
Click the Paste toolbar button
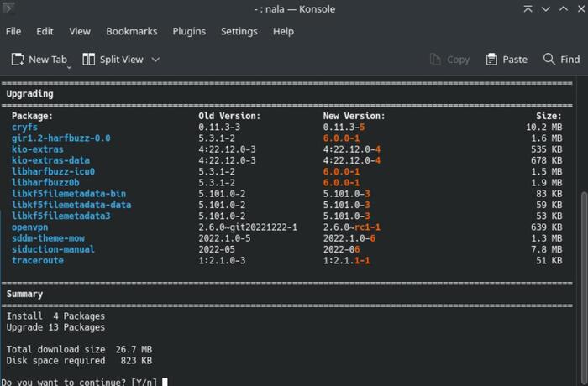507,60
